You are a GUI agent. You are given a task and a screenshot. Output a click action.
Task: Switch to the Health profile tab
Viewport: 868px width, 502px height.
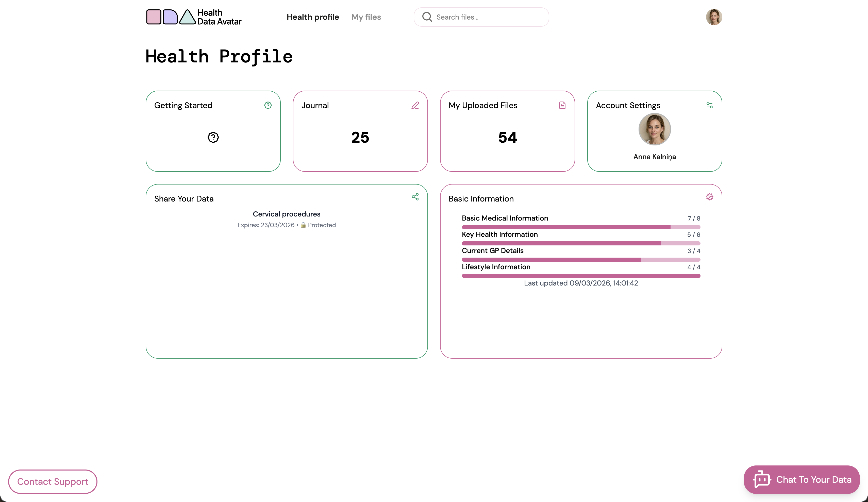[x=312, y=17]
